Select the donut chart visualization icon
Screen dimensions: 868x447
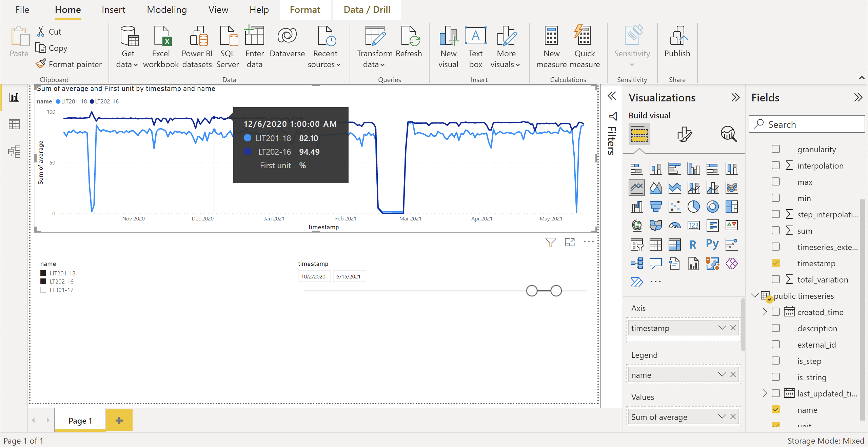pos(712,206)
